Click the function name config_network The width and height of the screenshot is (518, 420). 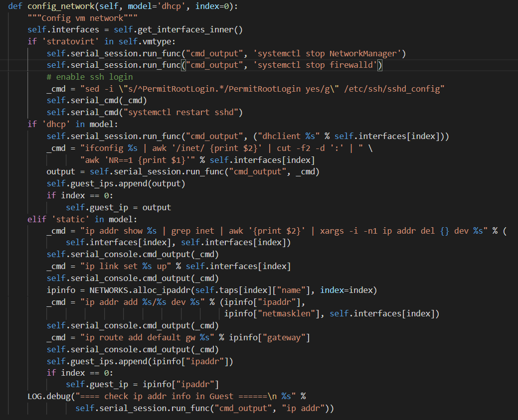61,6
